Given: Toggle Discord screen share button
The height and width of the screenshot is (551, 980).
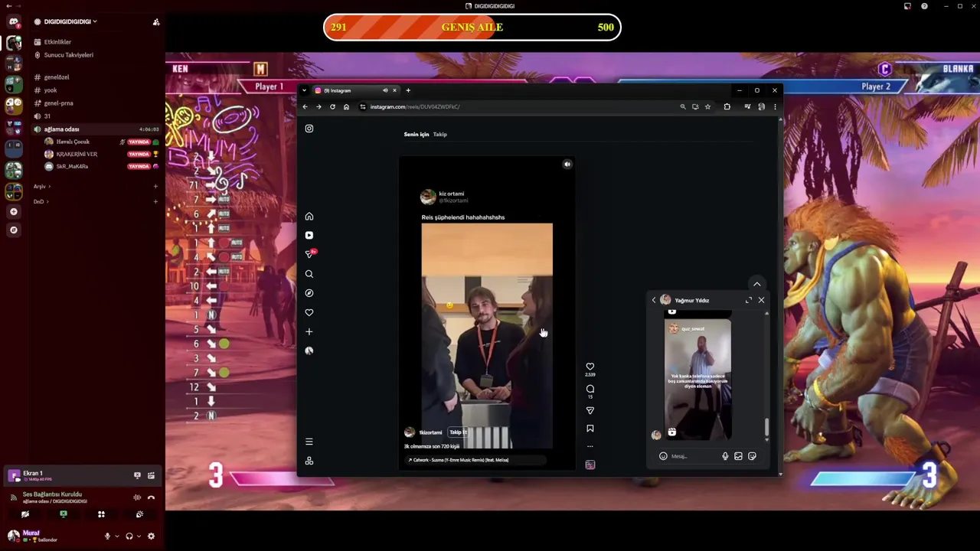Looking at the screenshot, I should click(x=64, y=514).
